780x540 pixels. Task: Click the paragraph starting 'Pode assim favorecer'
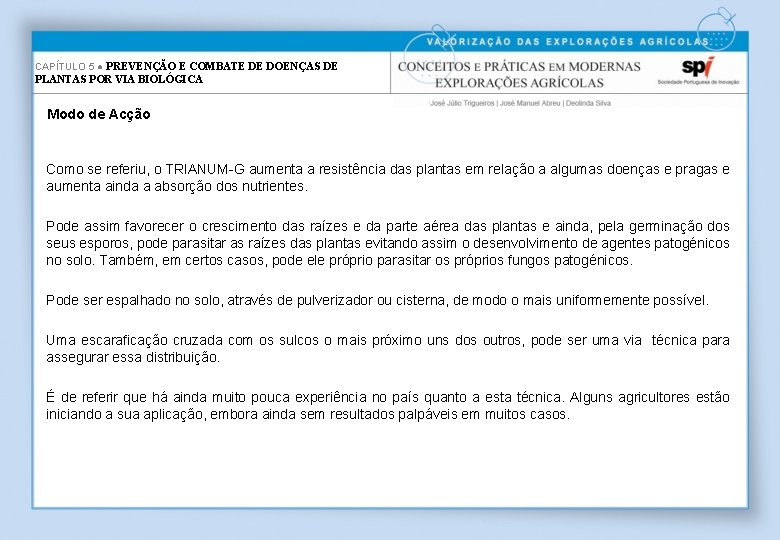pyautogui.click(x=388, y=243)
